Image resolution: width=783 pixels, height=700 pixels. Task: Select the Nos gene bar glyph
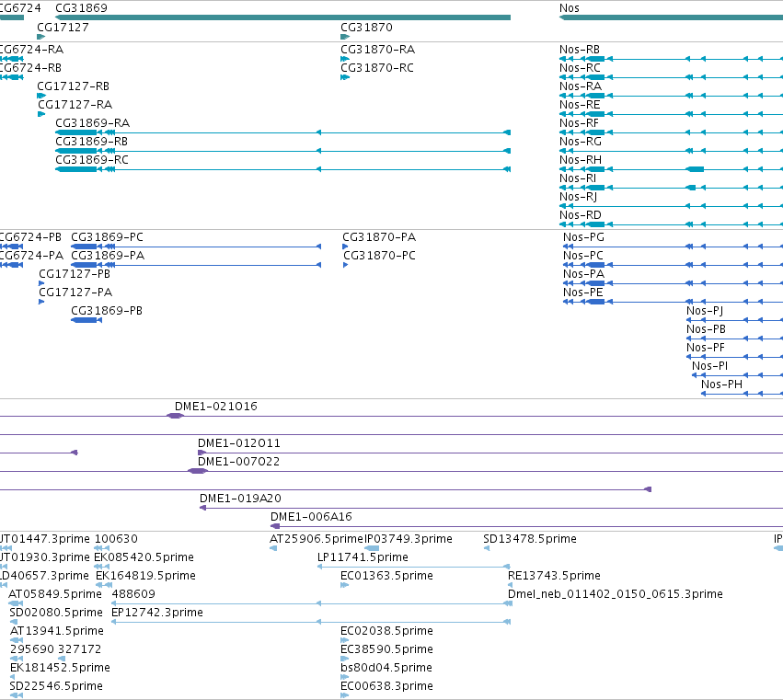(671, 17)
